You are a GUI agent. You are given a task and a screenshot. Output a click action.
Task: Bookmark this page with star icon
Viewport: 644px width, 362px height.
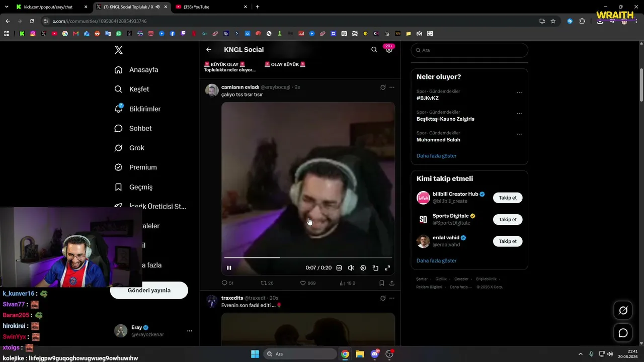pos(553,21)
